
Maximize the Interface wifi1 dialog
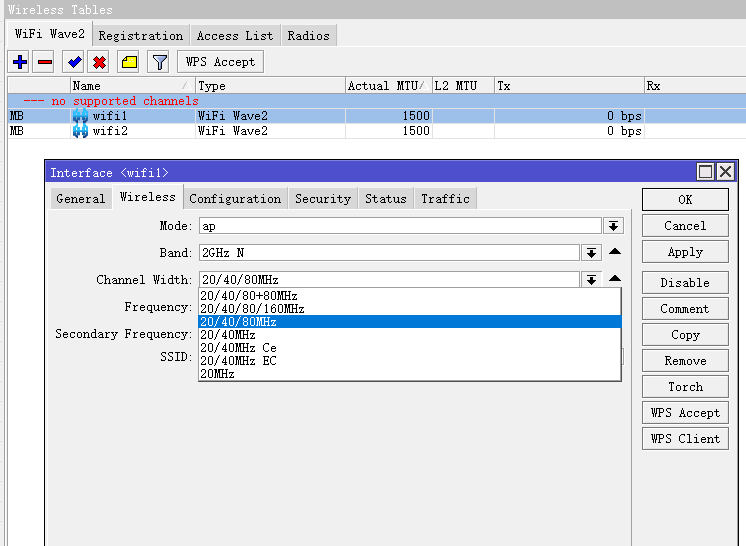706,172
